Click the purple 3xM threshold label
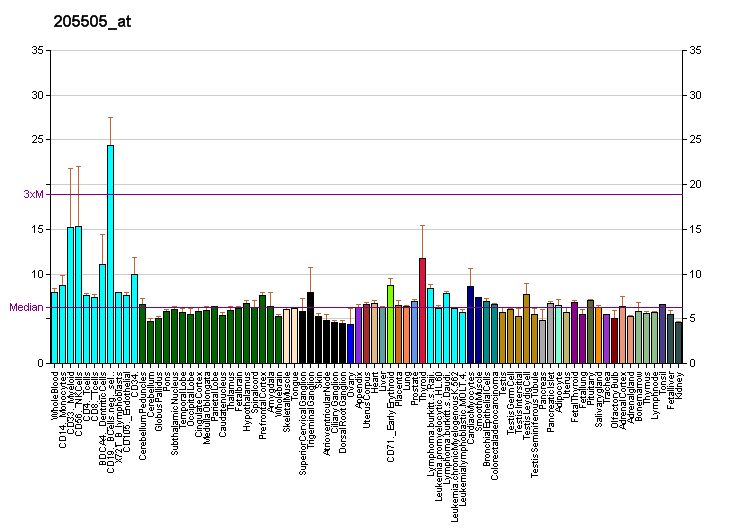Viewport: 732px width, 530px height. [x=33, y=194]
